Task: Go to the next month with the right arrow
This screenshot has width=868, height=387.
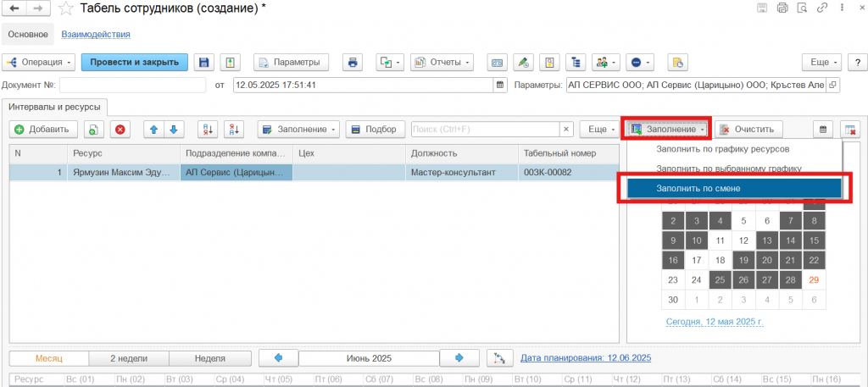Action: [x=459, y=357]
